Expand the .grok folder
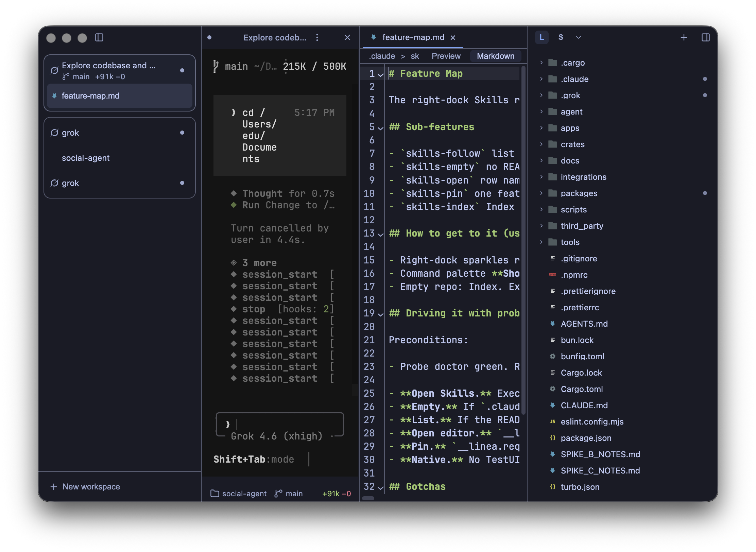This screenshot has width=756, height=552. [541, 95]
